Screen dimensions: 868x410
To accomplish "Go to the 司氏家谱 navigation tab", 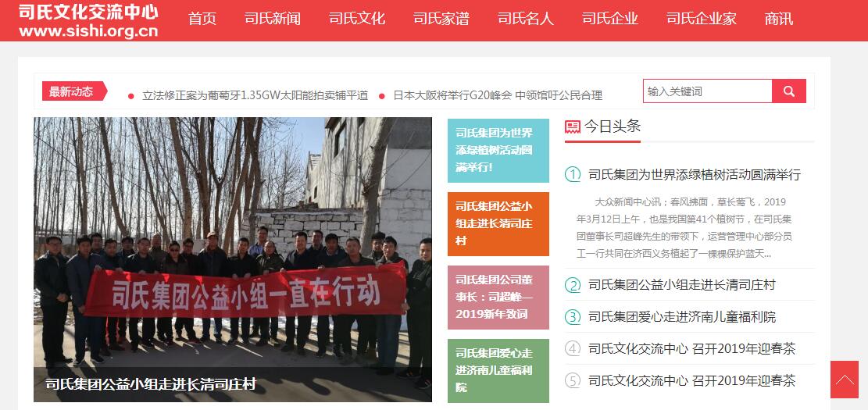I will pyautogui.click(x=441, y=19).
